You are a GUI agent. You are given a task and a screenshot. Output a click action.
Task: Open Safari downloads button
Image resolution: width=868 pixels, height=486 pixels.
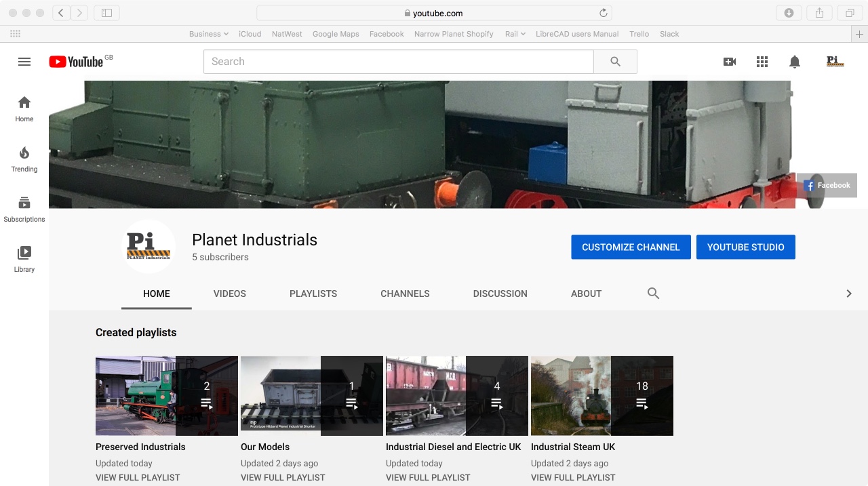(x=789, y=13)
